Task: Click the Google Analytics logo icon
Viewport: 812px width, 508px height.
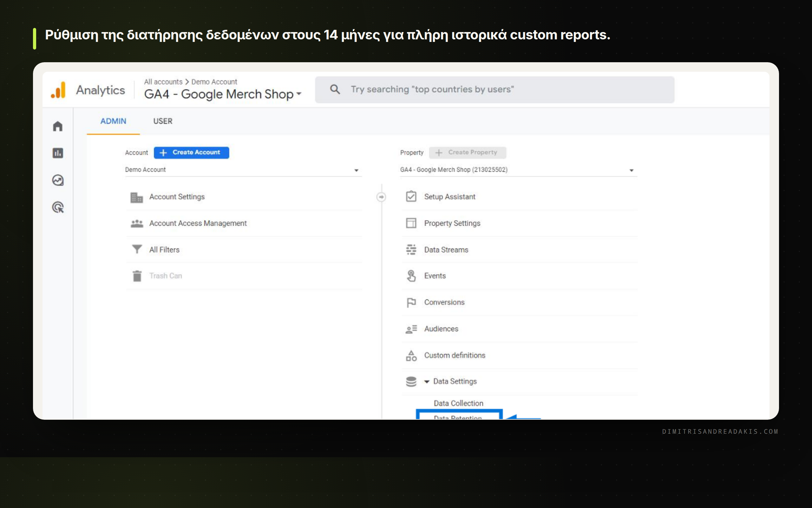Action: tap(58, 90)
